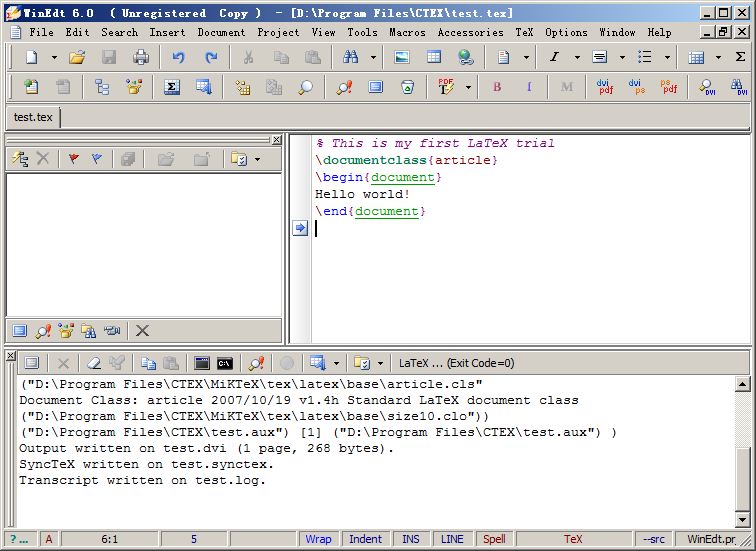The image size is (756, 551).
Task: Print the document with the printer icon
Action: coord(141,57)
